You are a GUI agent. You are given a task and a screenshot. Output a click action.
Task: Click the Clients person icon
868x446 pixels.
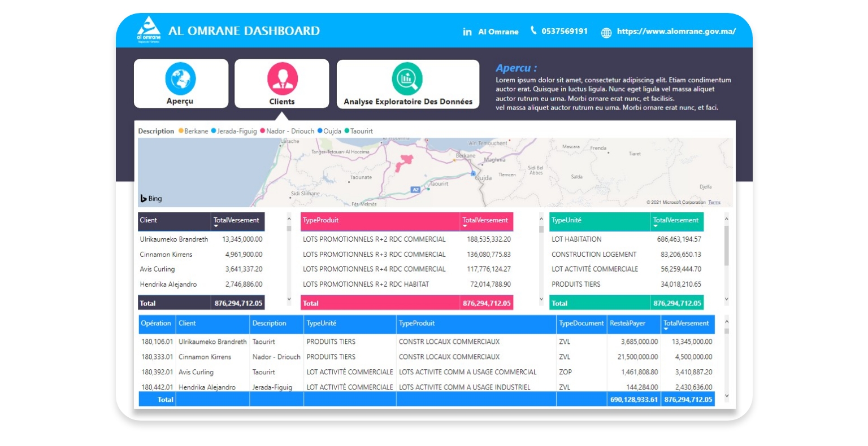[282, 78]
